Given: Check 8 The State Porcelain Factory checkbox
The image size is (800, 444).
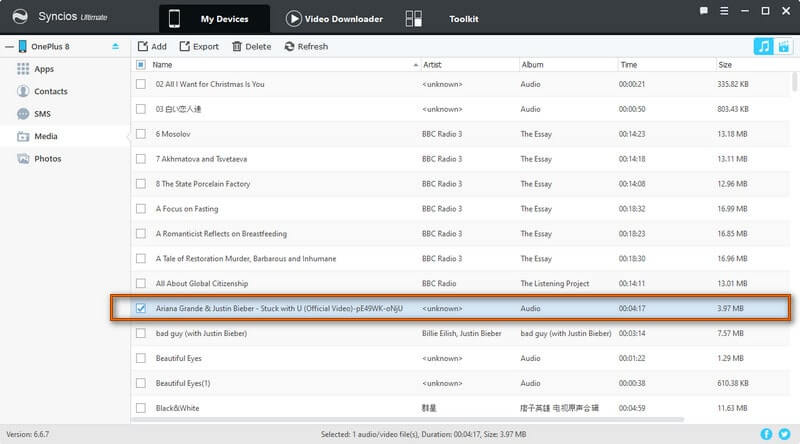Looking at the screenshot, I should click(141, 184).
